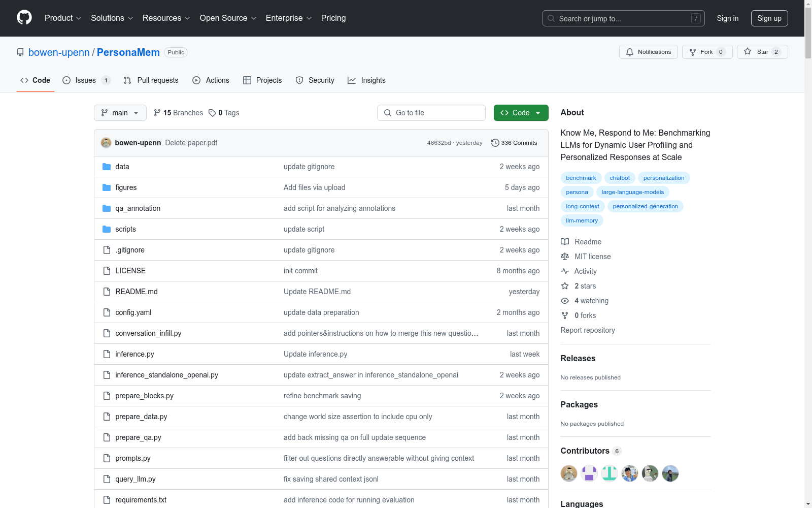The image size is (812, 508).
Task: Click the GitHub logo in the header
Action: [24, 18]
